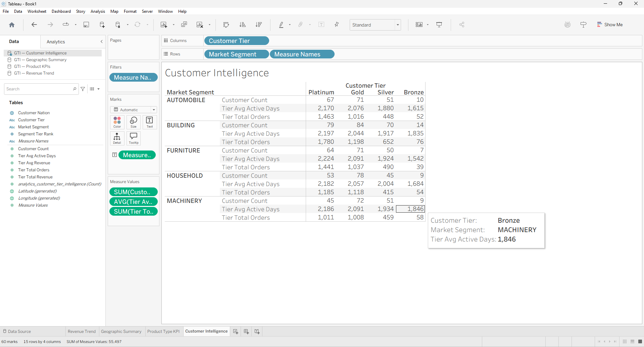Clear the sheet using toolbar icon
Image resolution: width=644 pixels, height=347 pixels.
coord(200,25)
